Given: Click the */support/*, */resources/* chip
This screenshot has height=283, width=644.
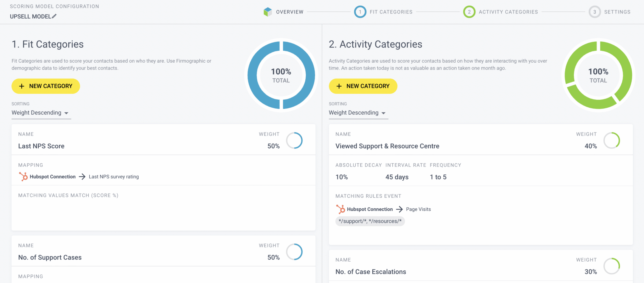Looking at the screenshot, I should pos(370,221).
